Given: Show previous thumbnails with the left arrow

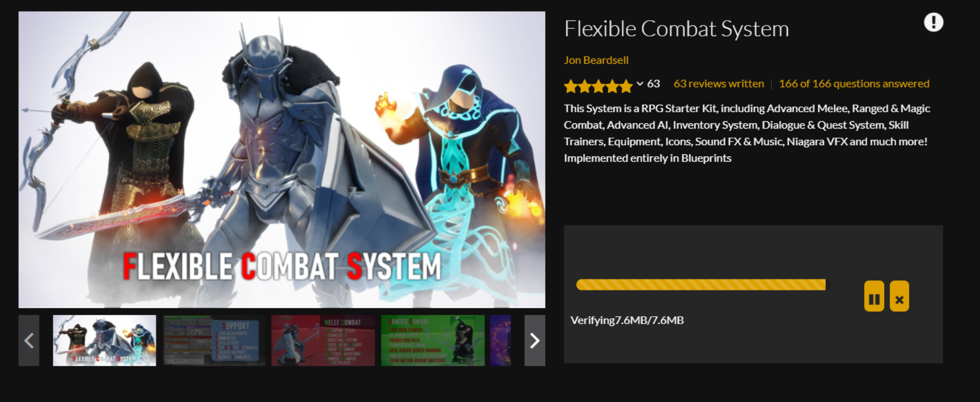Looking at the screenshot, I should click(29, 341).
